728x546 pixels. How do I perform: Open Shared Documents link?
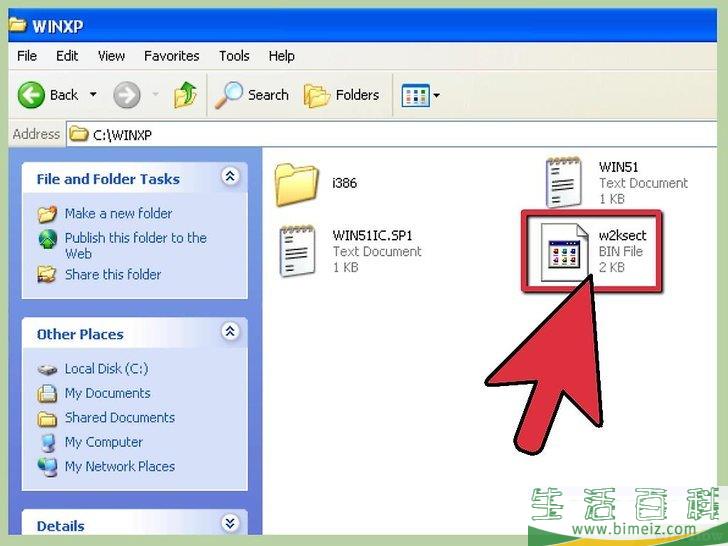120,418
